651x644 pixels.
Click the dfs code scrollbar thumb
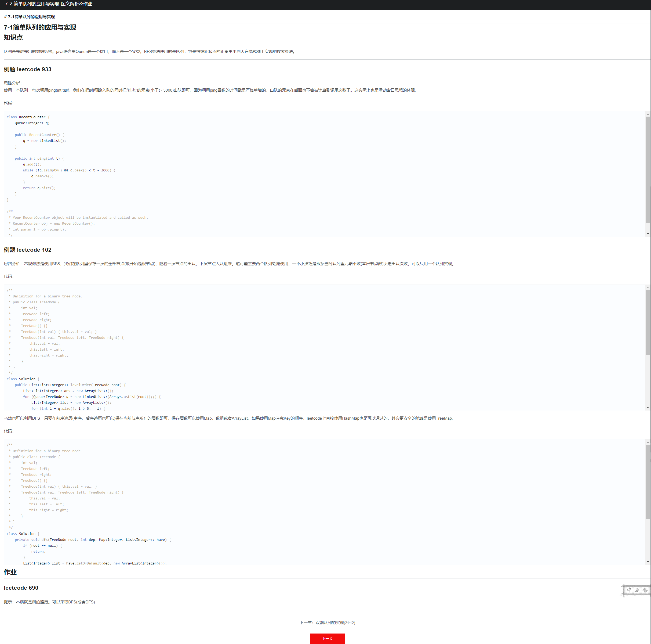648,481
